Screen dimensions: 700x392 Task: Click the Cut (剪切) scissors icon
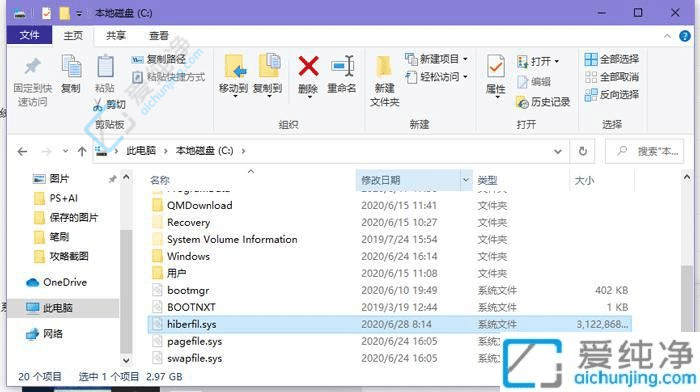click(98, 105)
